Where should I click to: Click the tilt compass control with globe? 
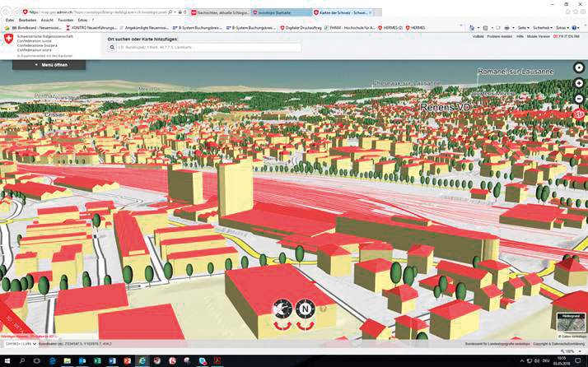[282, 309]
